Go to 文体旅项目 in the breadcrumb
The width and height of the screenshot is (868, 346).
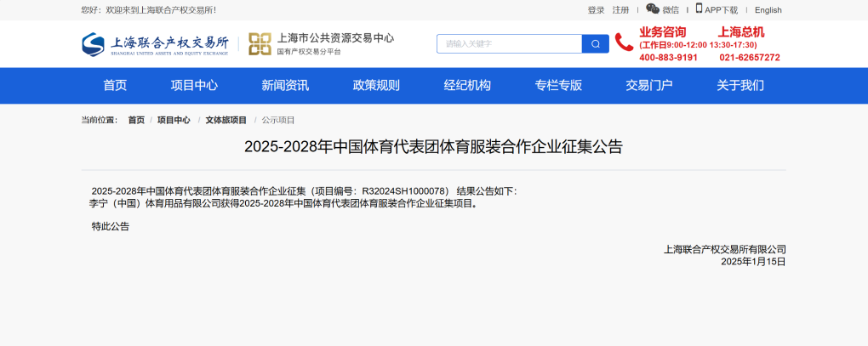coord(226,121)
